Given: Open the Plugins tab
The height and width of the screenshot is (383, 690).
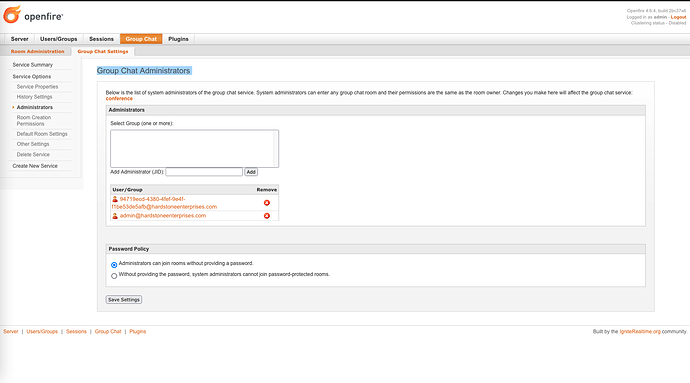Looking at the screenshot, I should [x=178, y=39].
